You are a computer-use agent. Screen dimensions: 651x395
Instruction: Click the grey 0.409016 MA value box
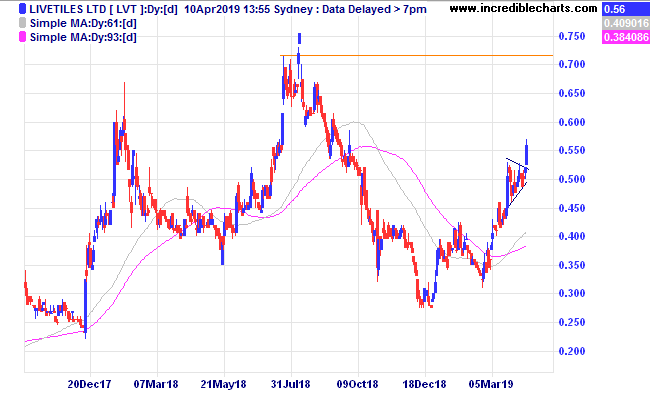point(626,23)
